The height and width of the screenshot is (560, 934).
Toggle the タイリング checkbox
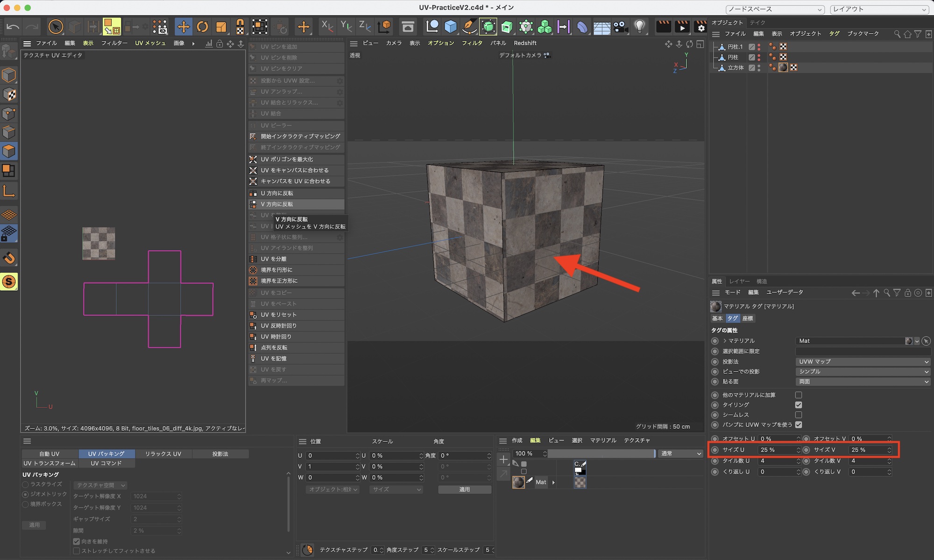(x=799, y=405)
